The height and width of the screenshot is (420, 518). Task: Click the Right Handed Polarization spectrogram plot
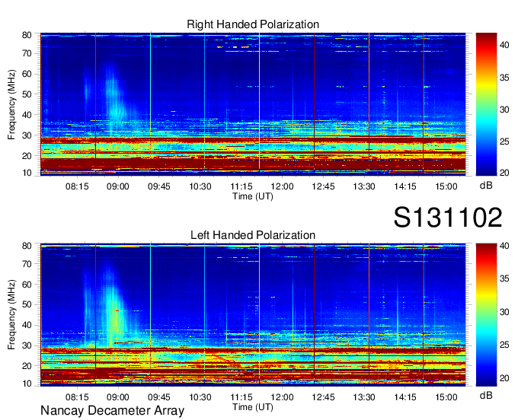[x=253, y=104]
